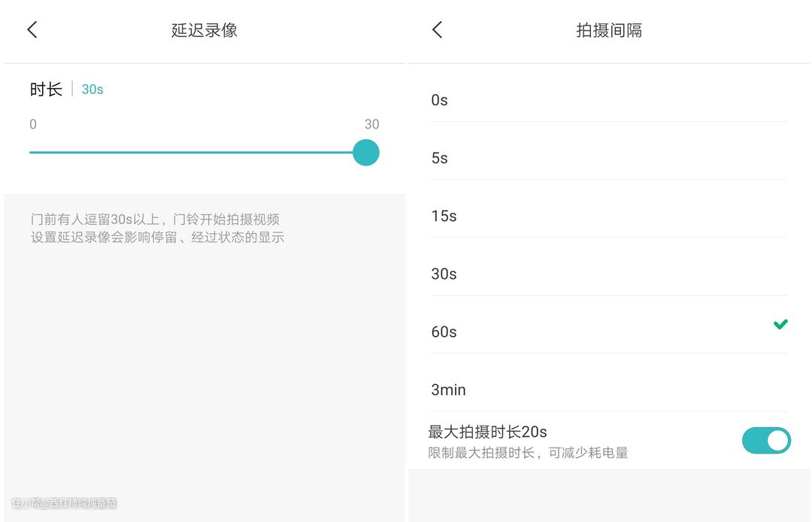Tap the teal 30s value next to 时长

(x=92, y=90)
